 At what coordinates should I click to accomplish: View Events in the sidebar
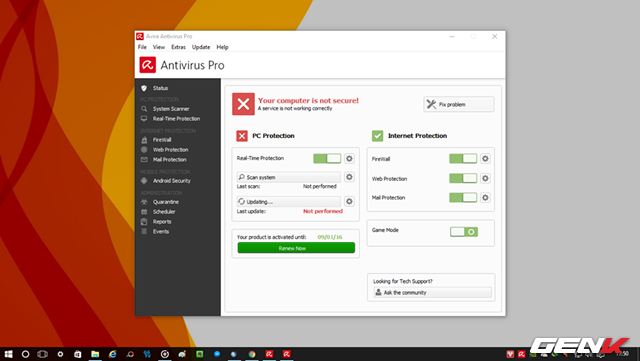[x=160, y=232]
